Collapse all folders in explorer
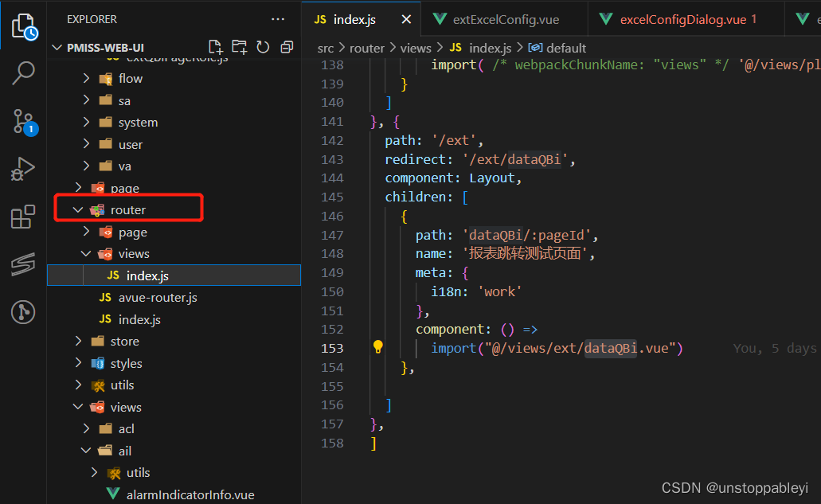 coord(287,47)
